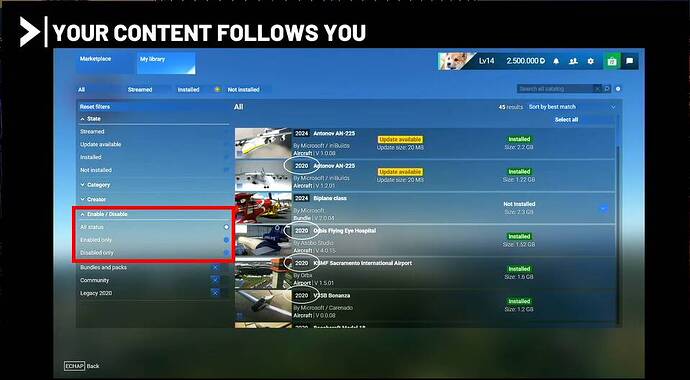This screenshot has width=690, height=380.
Task: Click the Reset filters button
Action: coord(95,107)
